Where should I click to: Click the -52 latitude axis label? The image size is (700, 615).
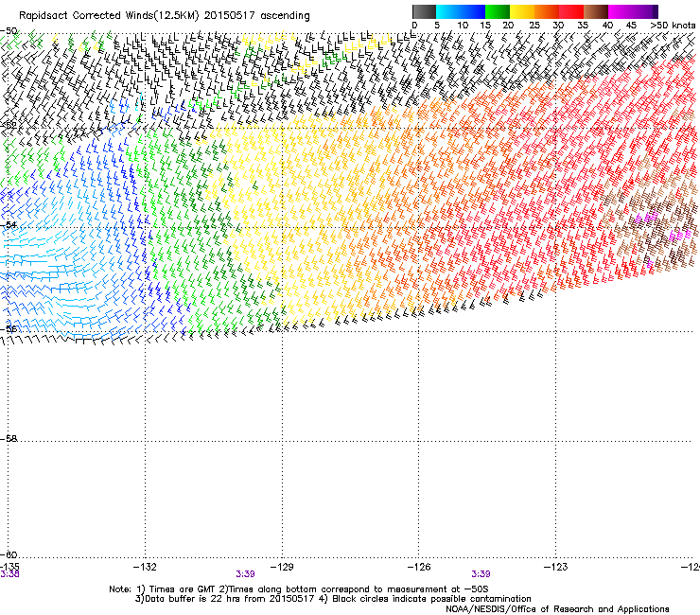(x=9, y=126)
